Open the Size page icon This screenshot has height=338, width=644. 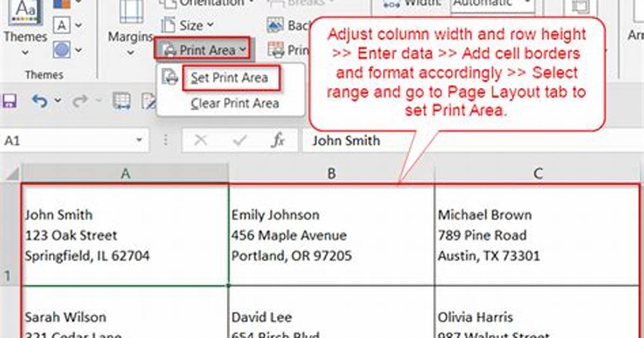pyautogui.click(x=168, y=25)
